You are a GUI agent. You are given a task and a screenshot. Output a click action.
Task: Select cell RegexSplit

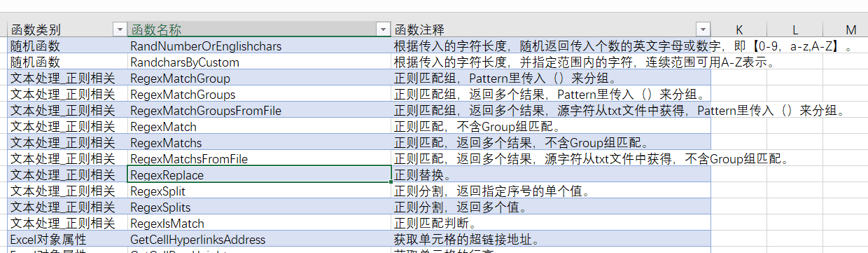click(x=259, y=191)
